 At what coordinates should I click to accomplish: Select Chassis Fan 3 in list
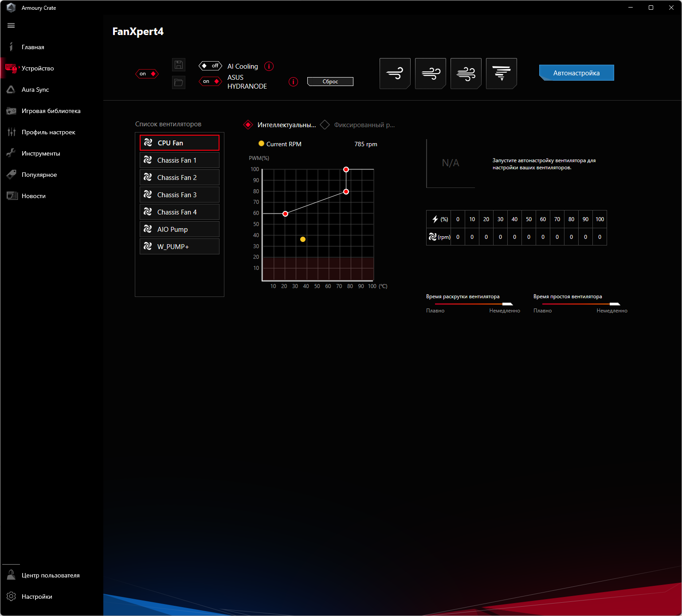(180, 195)
